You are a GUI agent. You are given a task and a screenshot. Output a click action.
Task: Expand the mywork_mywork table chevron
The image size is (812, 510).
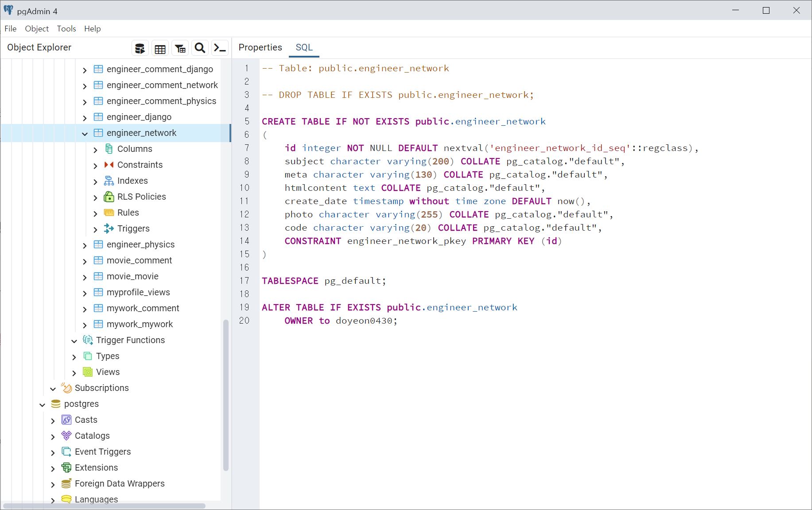point(85,325)
